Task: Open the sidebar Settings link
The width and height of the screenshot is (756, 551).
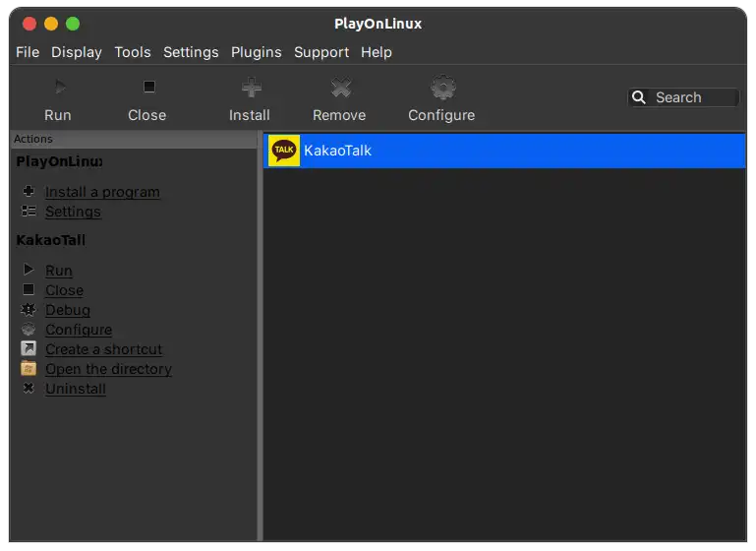Action: tap(73, 212)
